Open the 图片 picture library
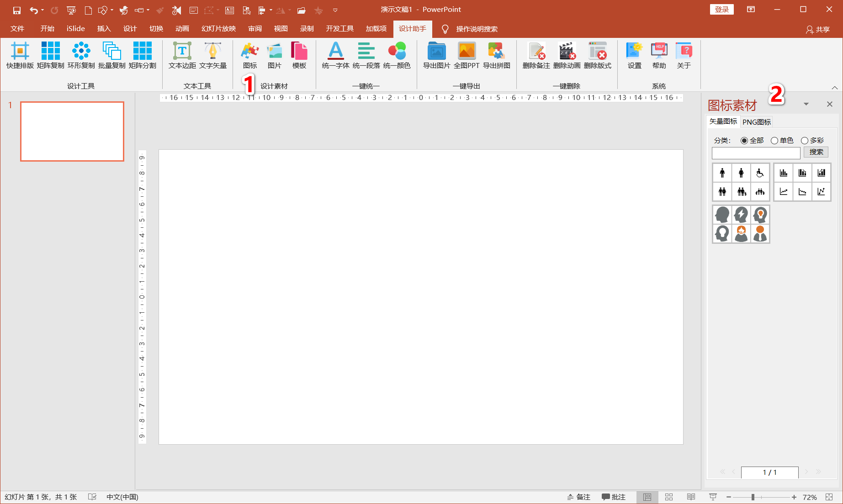This screenshot has height=504, width=843. tap(275, 56)
